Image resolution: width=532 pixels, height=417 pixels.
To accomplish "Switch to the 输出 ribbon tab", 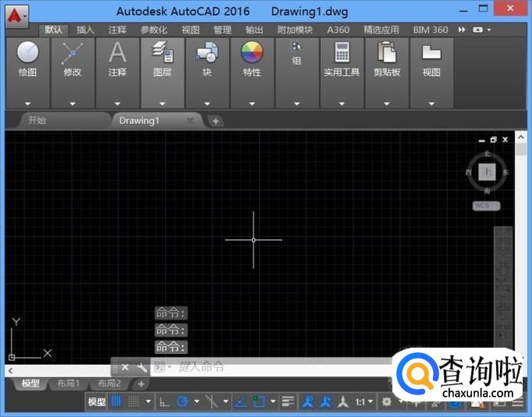I will (x=254, y=30).
